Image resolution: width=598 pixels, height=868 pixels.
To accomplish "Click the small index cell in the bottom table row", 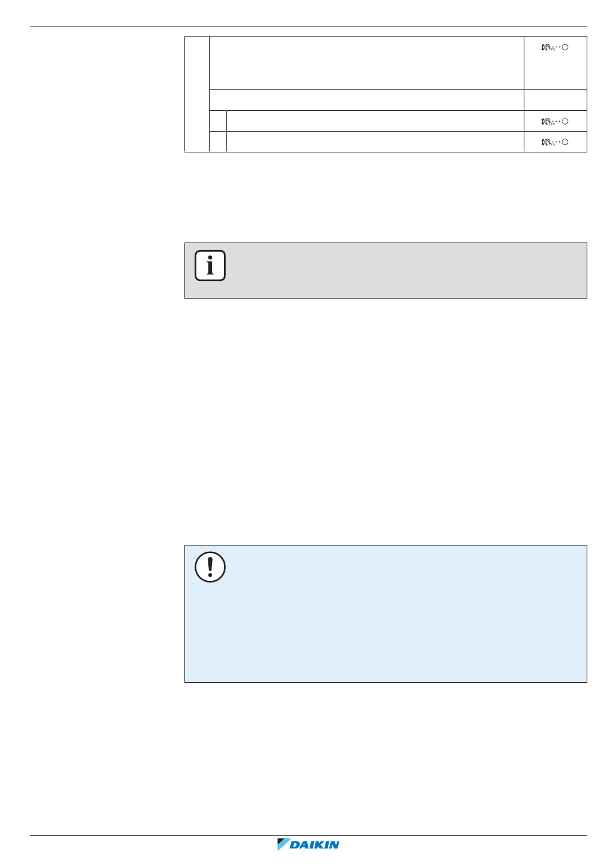I will [218, 142].
